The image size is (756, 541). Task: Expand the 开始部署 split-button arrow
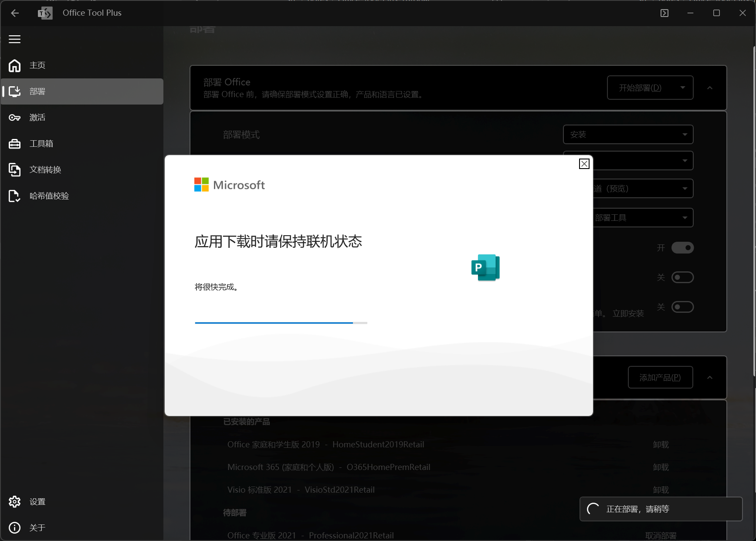click(683, 88)
